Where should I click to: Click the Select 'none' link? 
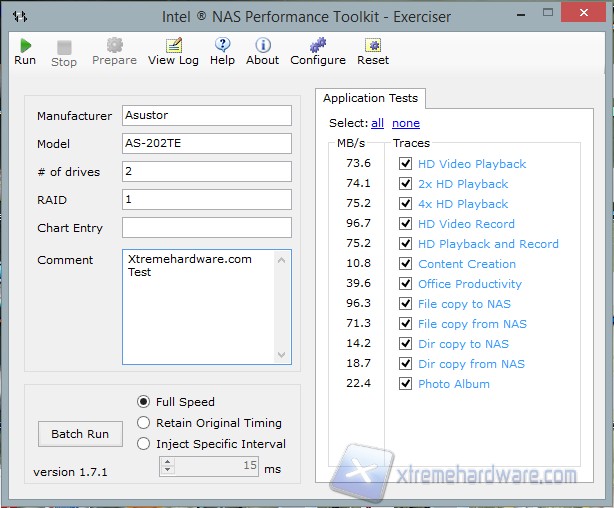click(405, 123)
